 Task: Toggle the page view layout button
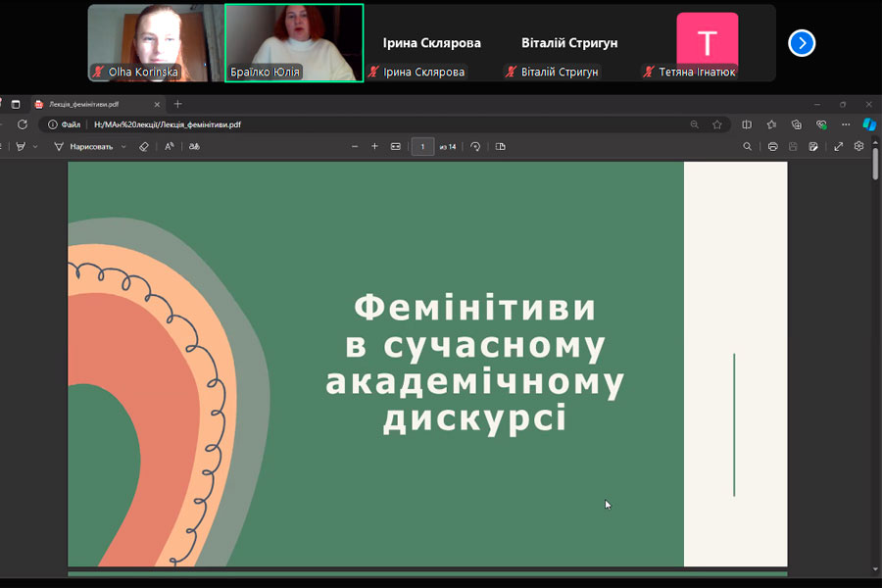[500, 146]
